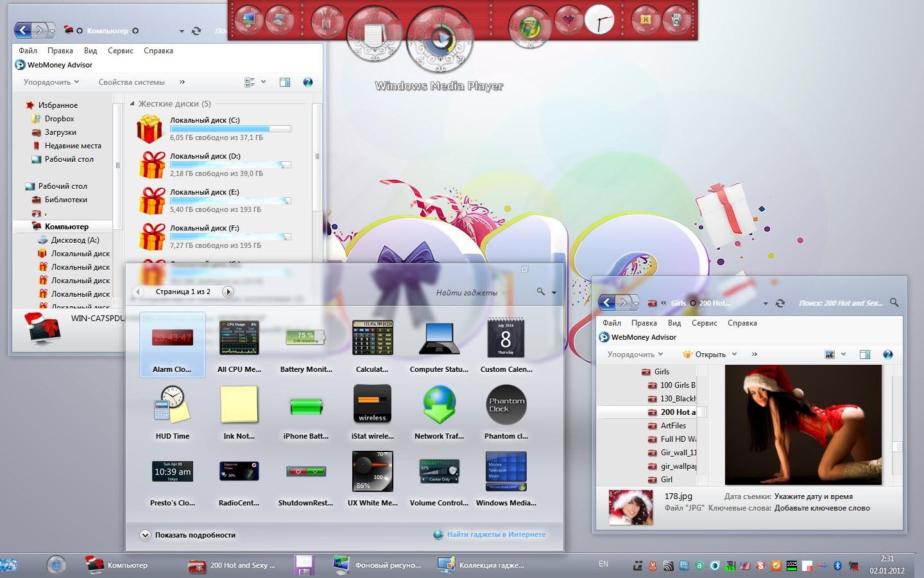The height and width of the screenshot is (578, 924).
Task: Choose the ShutdownRestart gadget
Action: click(305, 478)
